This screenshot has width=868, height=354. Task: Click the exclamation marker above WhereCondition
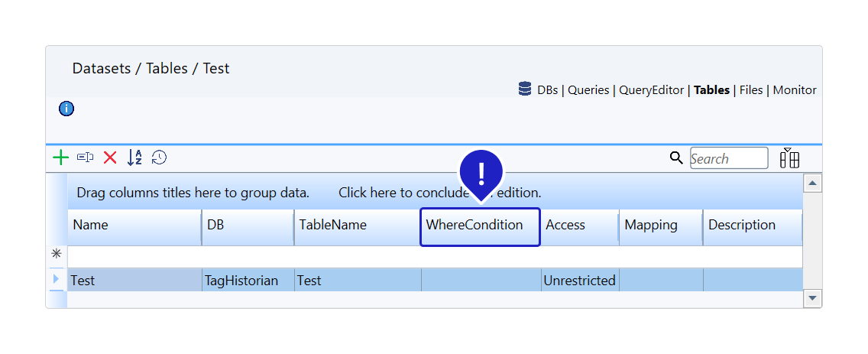[481, 174]
